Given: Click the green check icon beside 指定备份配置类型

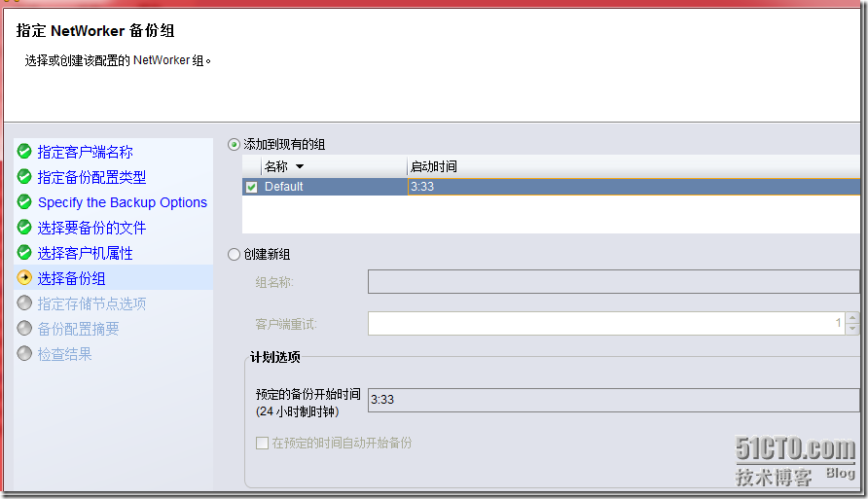Looking at the screenshot, I should (x=24, y=176).
